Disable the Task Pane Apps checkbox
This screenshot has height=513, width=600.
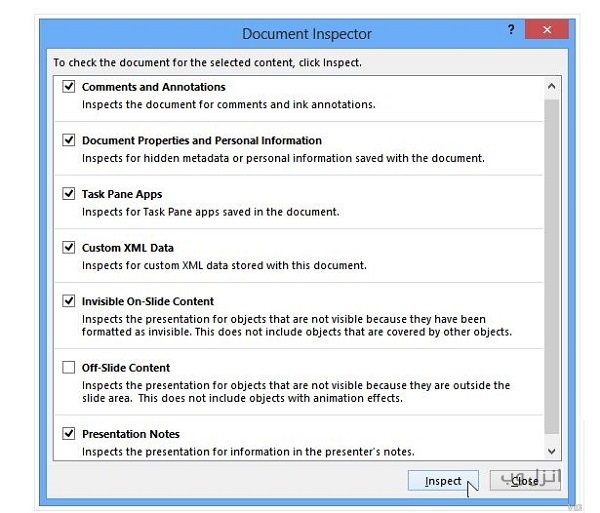tap(69, 194)
